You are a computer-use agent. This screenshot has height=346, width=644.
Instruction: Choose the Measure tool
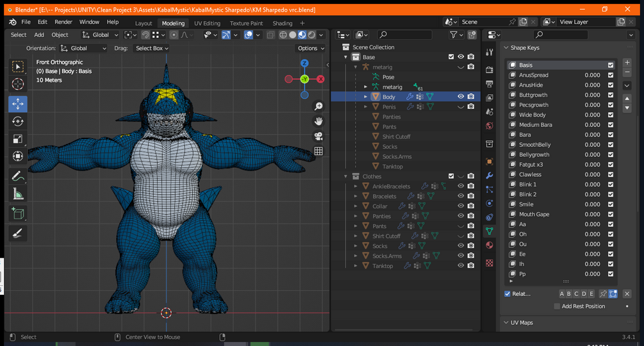coord(18,194)
